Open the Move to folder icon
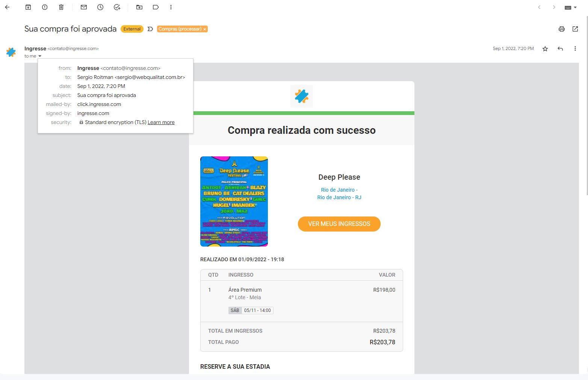Screen dimensions: 588x380 click(139, 7)
